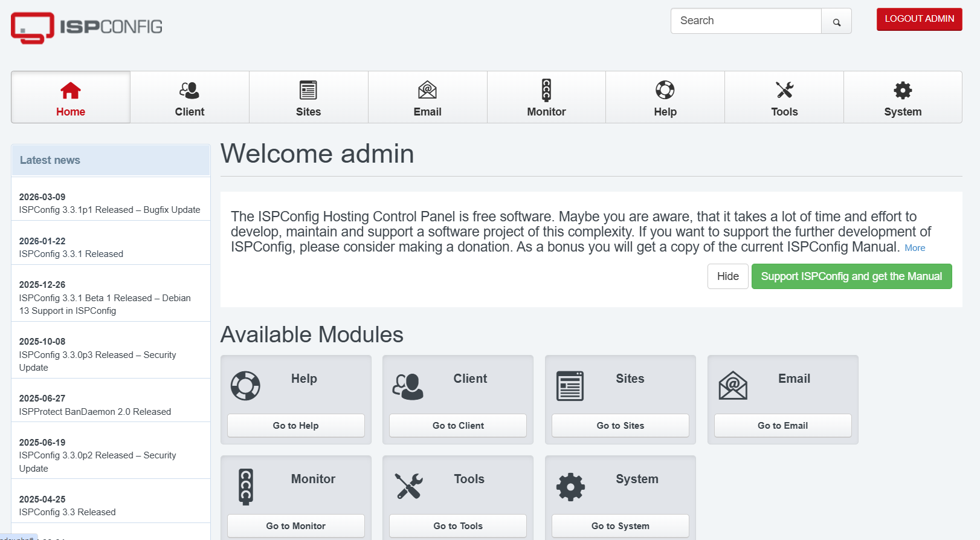Click the ISPConfig logo
Viewport: 980px width, 540px height.
coord(86,27)
